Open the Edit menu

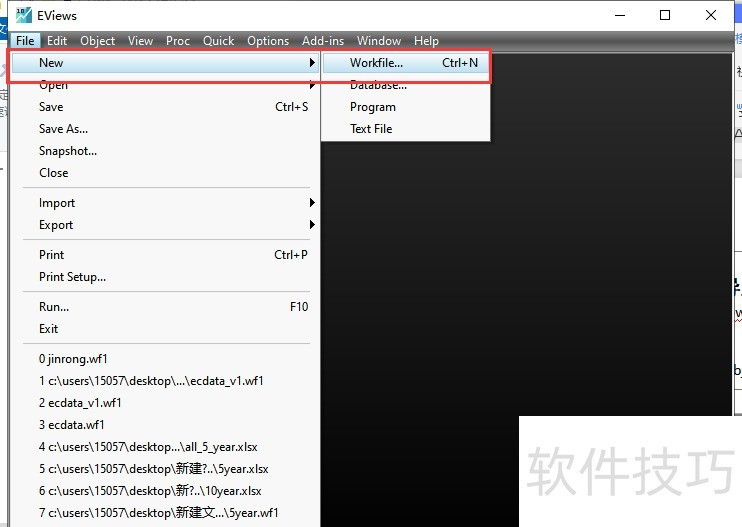click(57, 41)
